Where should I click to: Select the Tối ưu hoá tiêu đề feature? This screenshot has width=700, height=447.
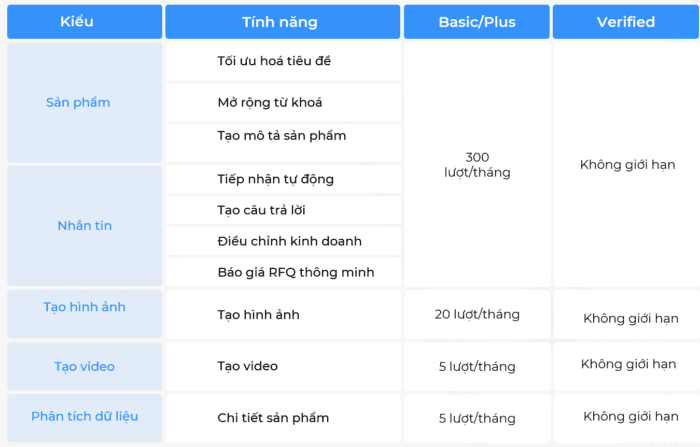point(274,61)
